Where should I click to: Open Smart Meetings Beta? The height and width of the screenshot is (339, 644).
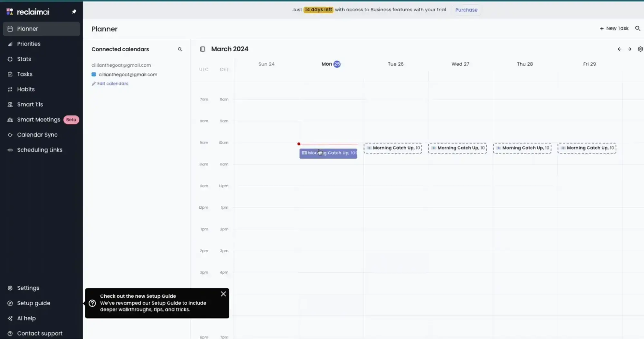click(x=39, y=119)
